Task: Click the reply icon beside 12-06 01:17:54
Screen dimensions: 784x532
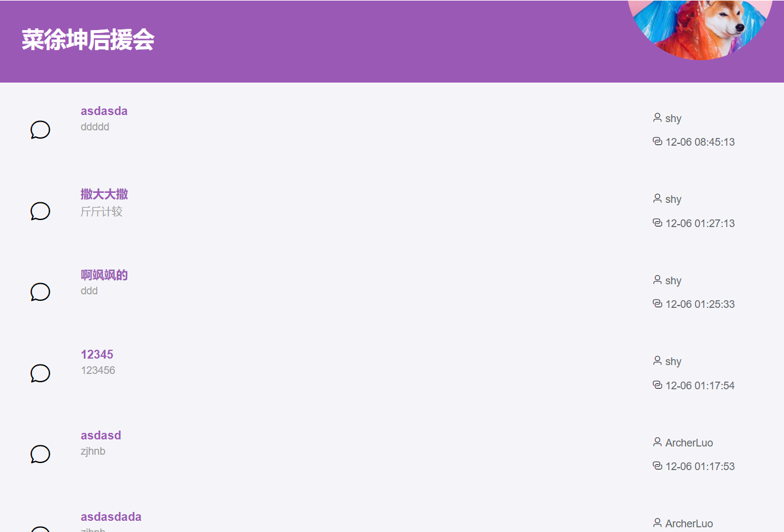Action: pyautogui.click(x=657, y=385)
